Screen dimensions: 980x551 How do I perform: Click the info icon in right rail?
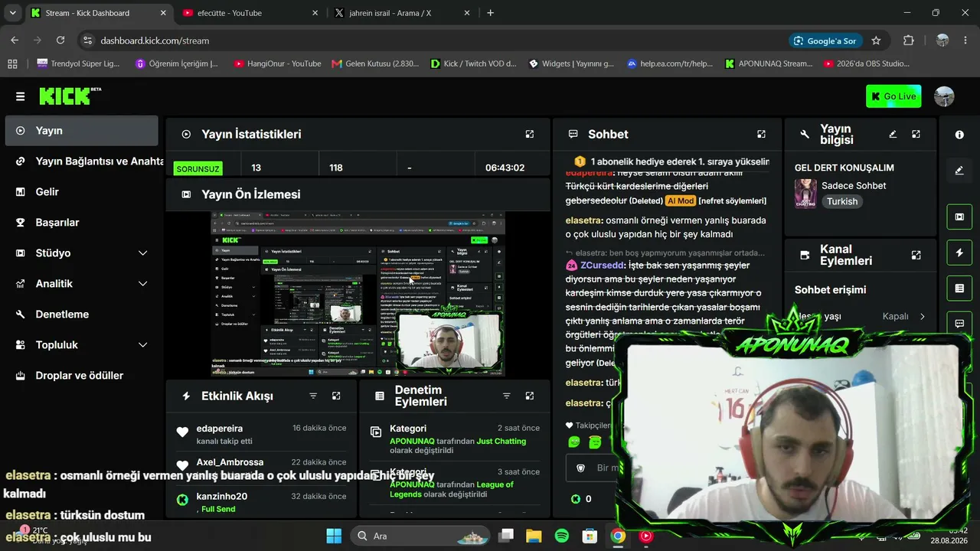[x=959, y=135]
